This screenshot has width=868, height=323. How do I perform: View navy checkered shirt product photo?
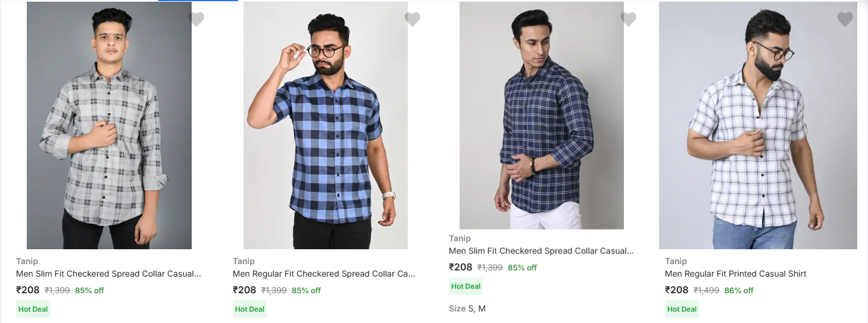click(x=542, y=115)
